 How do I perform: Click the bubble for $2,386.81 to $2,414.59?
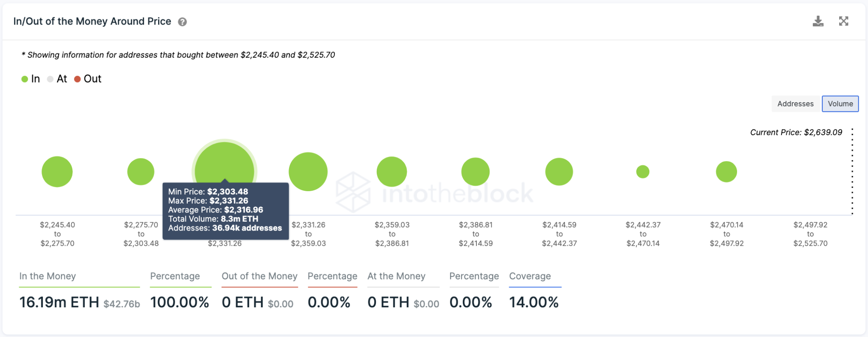(476, 172)
